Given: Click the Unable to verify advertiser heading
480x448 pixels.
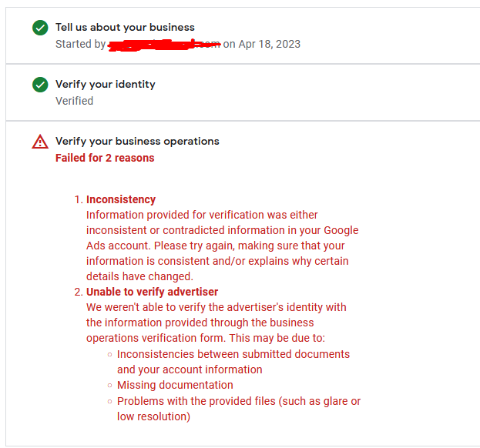Looking at the screenshot, I should point(152,293).
